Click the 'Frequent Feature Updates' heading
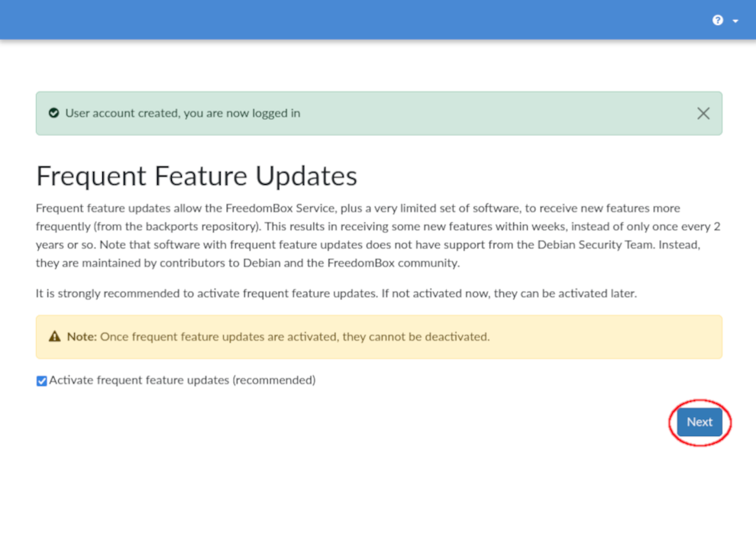Viewport: 756px width, 537px height. click(x=196, y=176)
